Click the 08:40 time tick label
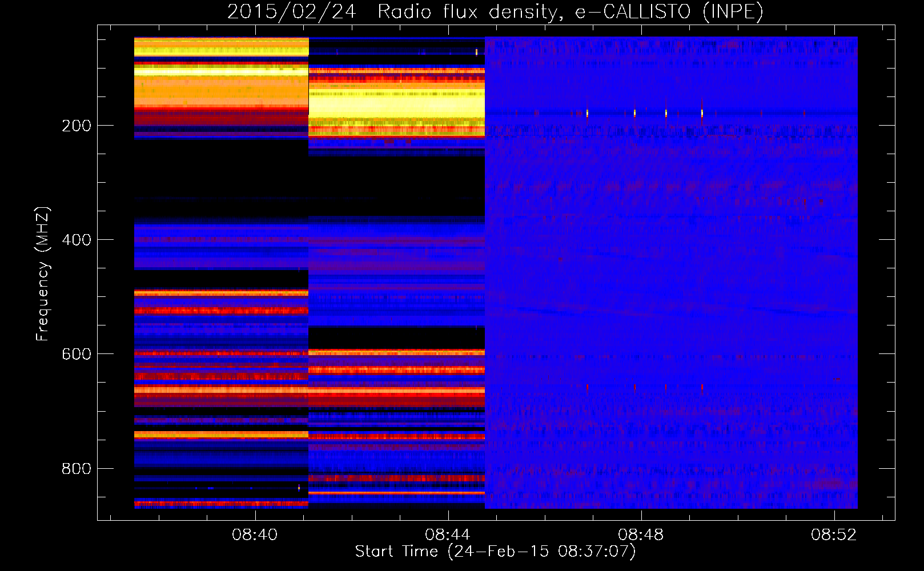 [255, 534]
